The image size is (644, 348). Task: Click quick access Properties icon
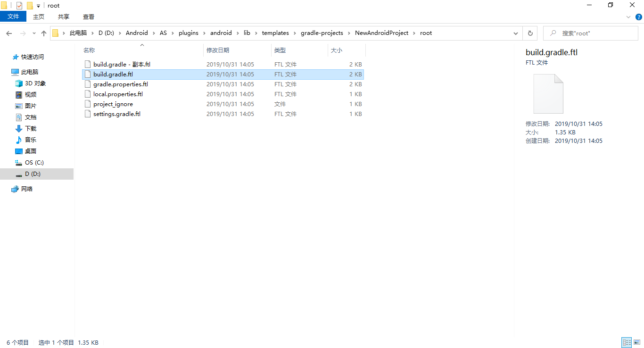point(19,6)
